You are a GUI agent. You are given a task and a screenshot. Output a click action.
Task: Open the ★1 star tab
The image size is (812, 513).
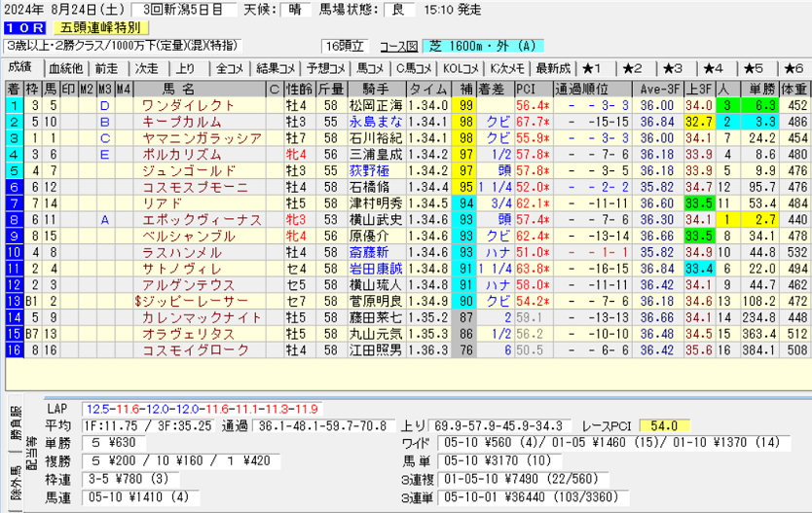pos(593,68)
